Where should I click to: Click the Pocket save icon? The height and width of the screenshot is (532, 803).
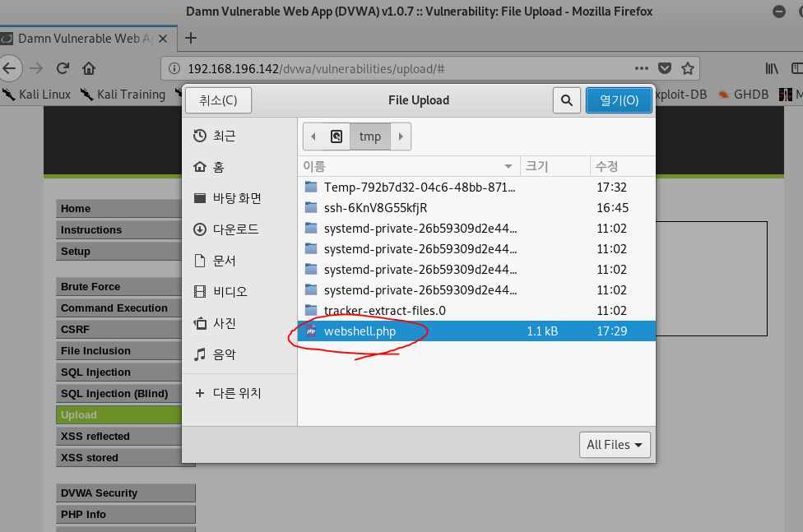(665, 68)
